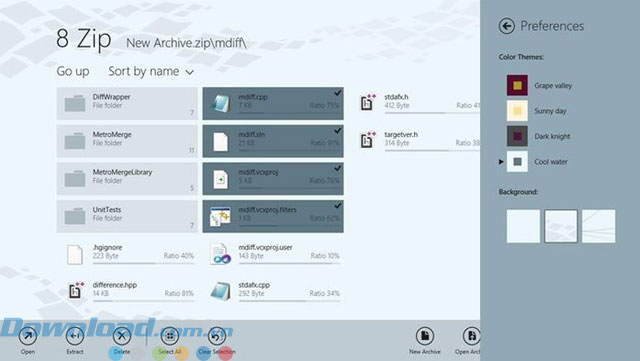Click the 'Dark knight' theme label
Screen dimensions: 640x361
pos(552,136)
